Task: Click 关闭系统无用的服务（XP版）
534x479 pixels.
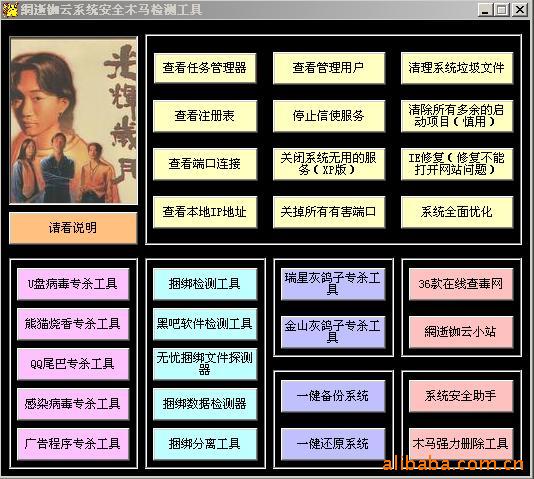Action: [x=329, y=164]
